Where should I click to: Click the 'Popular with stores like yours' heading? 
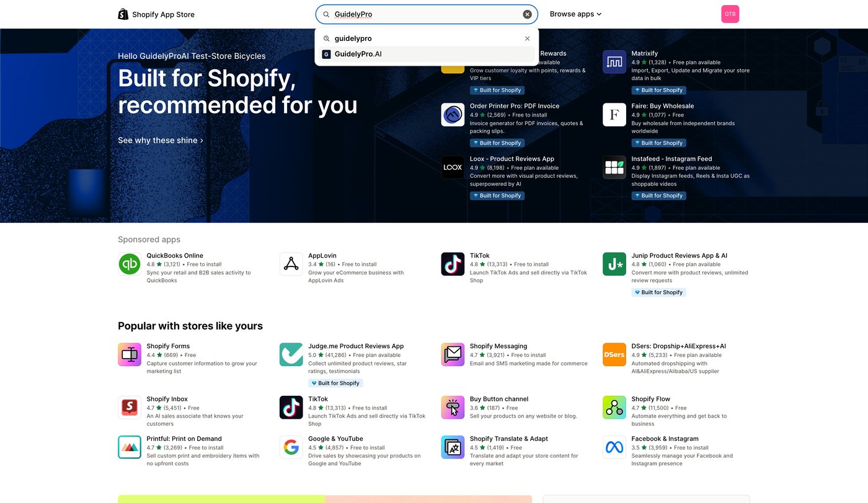pos(190,326)
